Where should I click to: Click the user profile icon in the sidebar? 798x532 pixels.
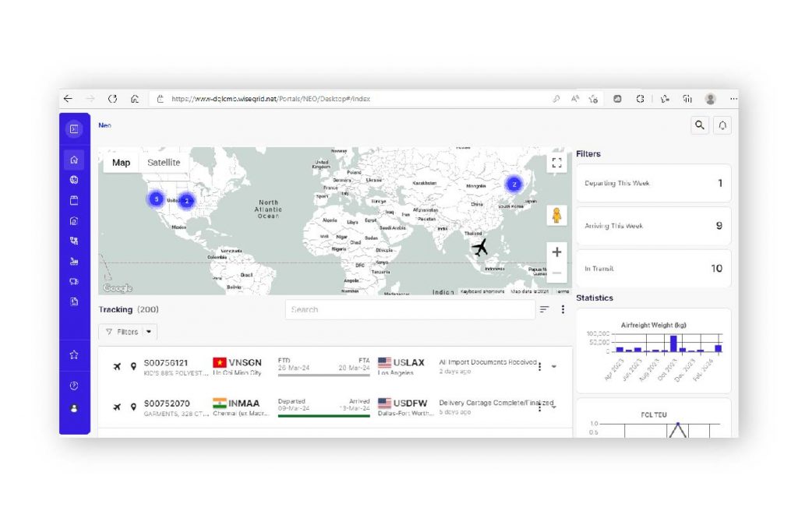coord(74,408)
